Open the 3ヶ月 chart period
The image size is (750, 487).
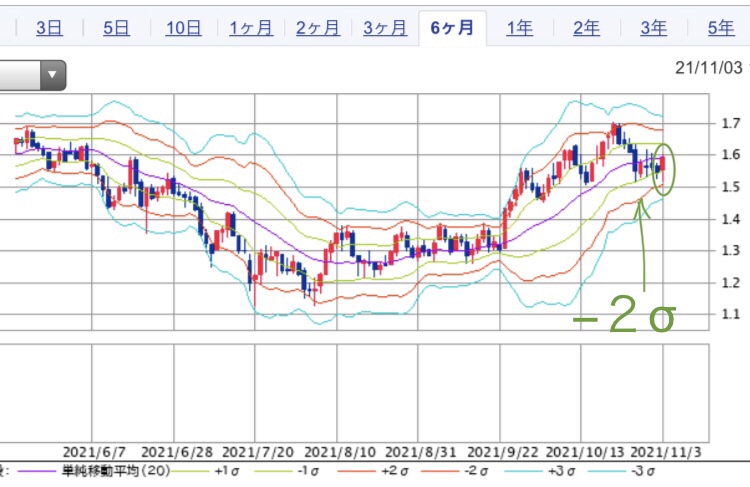(385, 28)
